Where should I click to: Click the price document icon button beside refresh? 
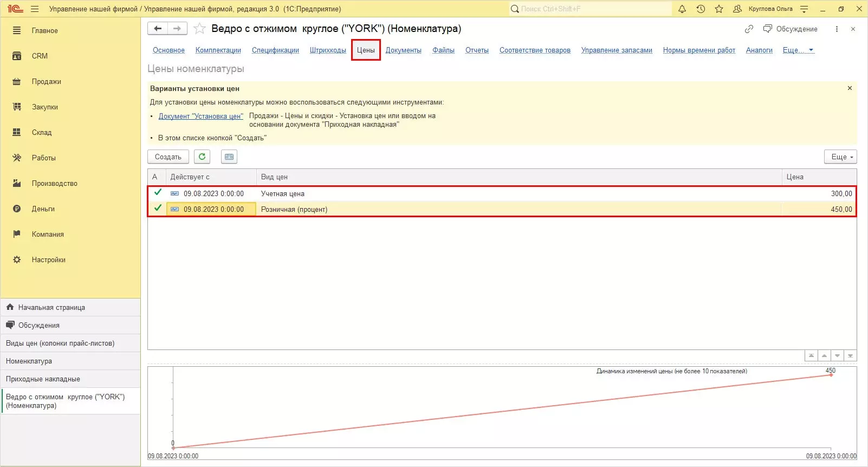[229, 157]
